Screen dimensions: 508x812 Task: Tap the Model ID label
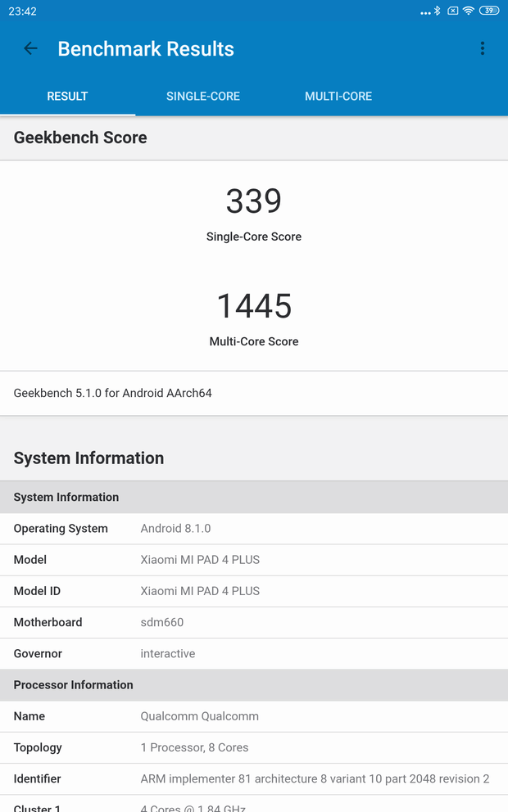(38, 591)
